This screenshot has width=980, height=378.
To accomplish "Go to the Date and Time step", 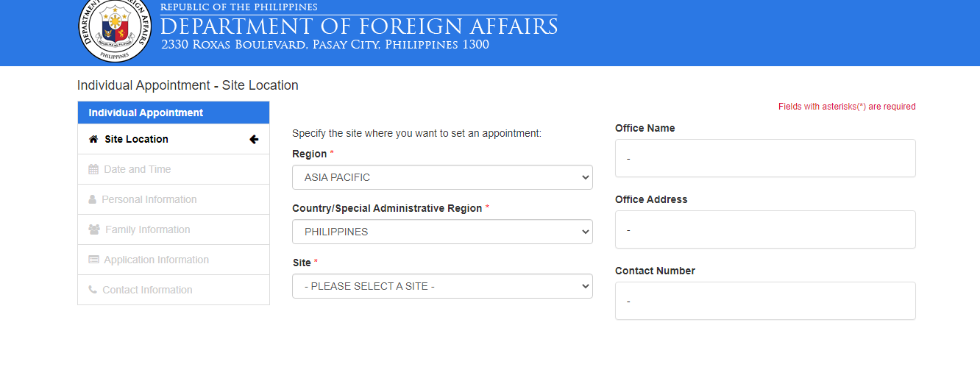I will (x=174, y=169).
